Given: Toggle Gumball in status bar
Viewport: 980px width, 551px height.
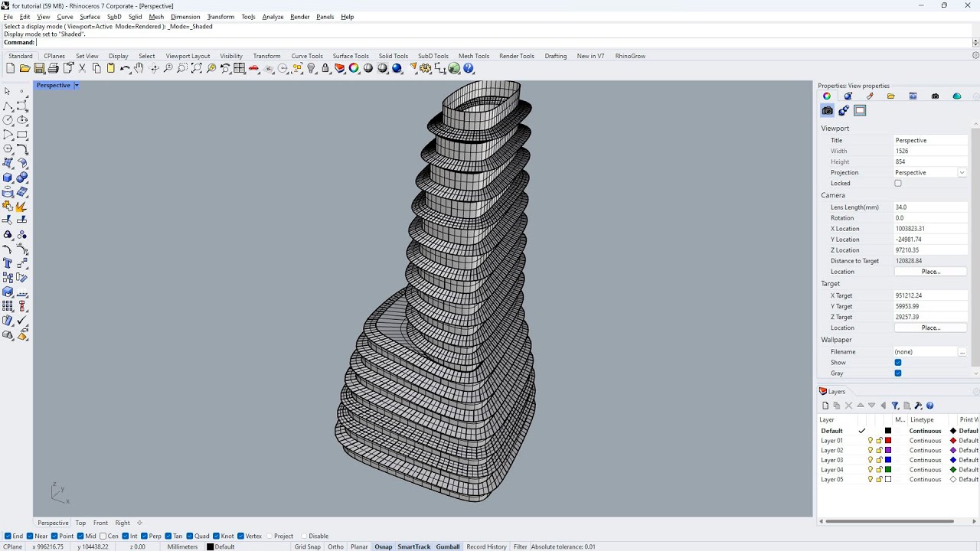Looking at the screenshot, I should click(x=448, y=546).
